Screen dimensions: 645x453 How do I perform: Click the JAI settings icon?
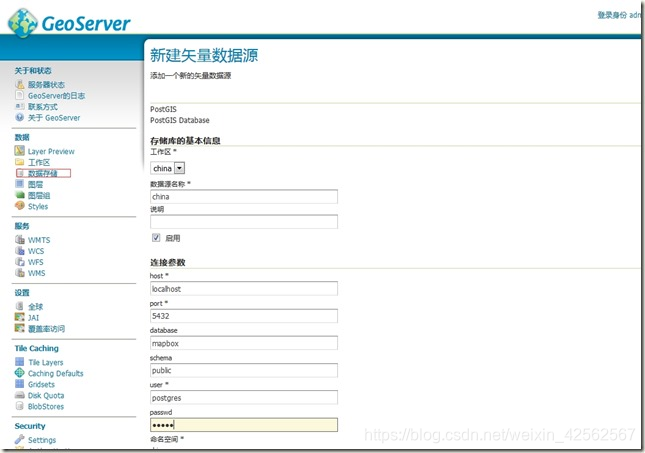(19, 317)
